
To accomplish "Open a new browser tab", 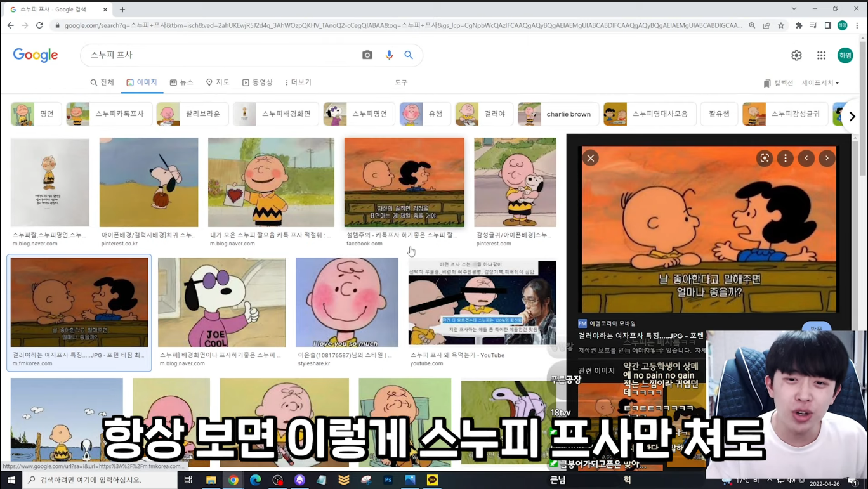I will [122, 10].
